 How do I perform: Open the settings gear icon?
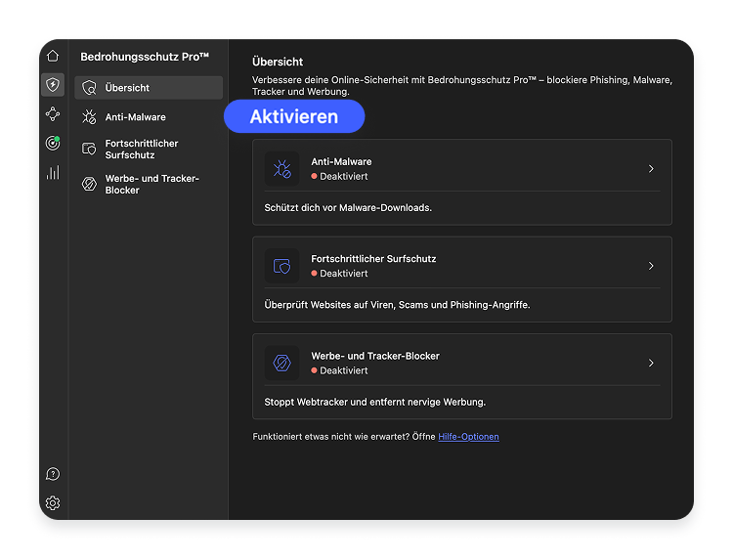pyautogui.click(x=53, y=503)
